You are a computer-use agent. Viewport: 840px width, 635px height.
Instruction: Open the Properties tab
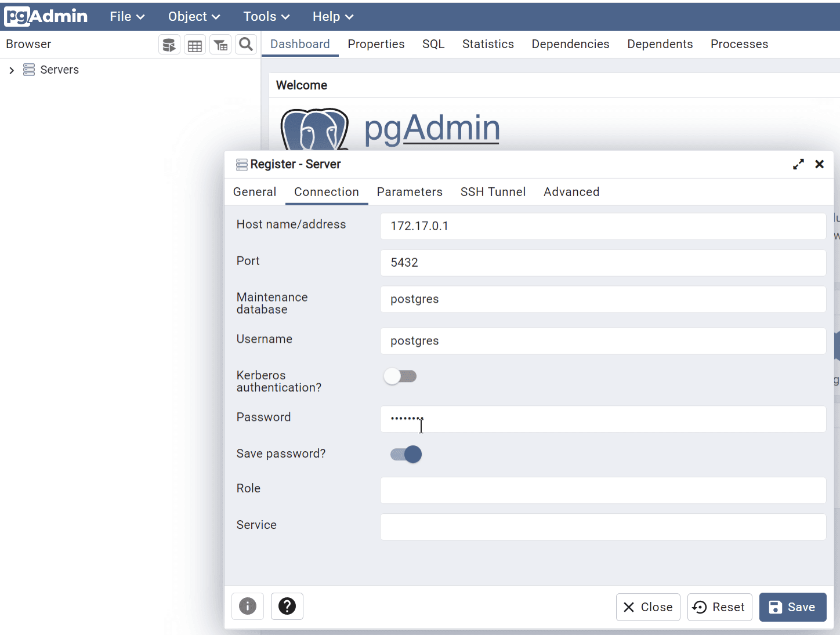(x=376, y=44)
